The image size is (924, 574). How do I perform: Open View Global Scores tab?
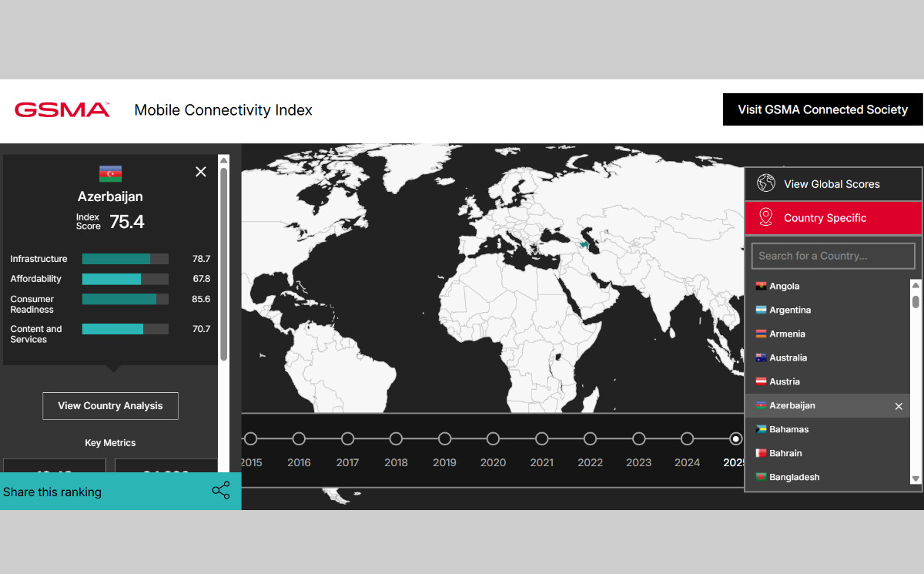[833, 184]
